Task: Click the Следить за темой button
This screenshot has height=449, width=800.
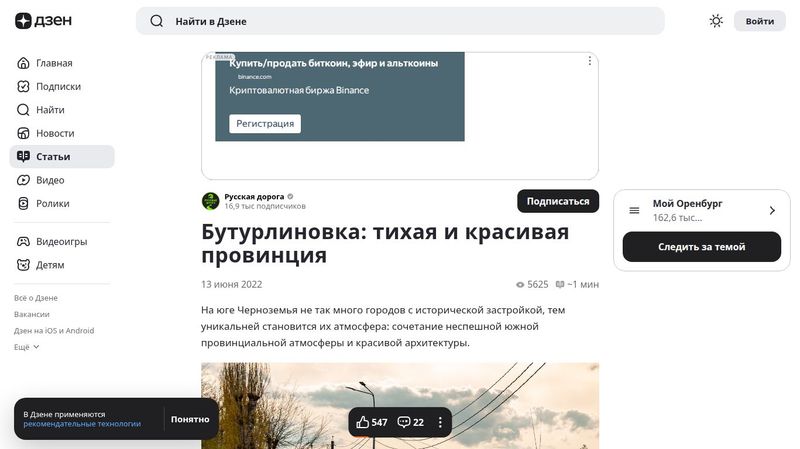Action: tap(701, 247)
